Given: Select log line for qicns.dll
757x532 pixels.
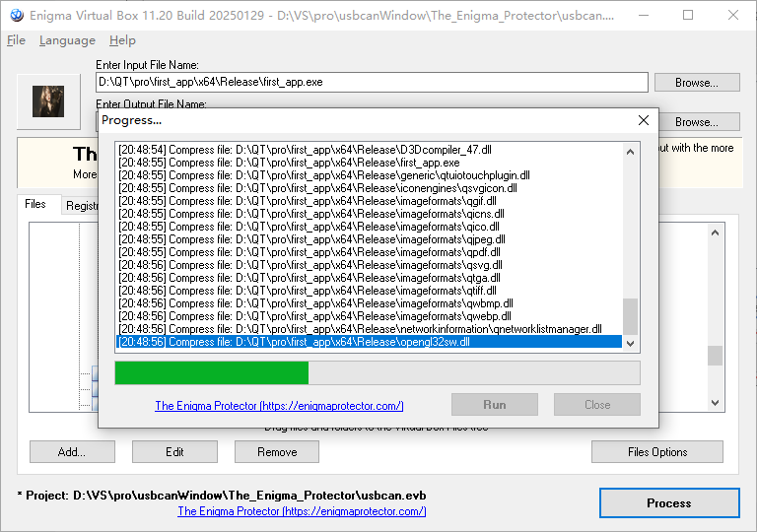Looking at the screenshot, I should (x=370, y=214).
